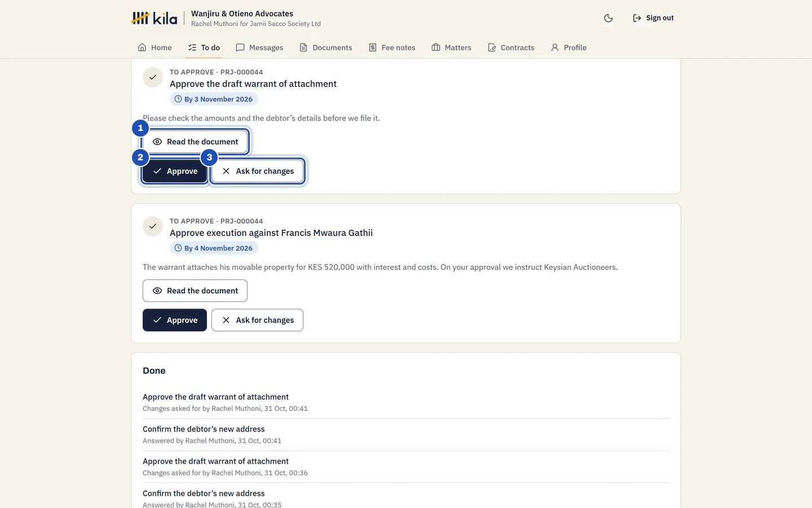Screen dimensions: 812x508
Task: Click the By 4 November 2026 due badge
Action: click(214, 248)
